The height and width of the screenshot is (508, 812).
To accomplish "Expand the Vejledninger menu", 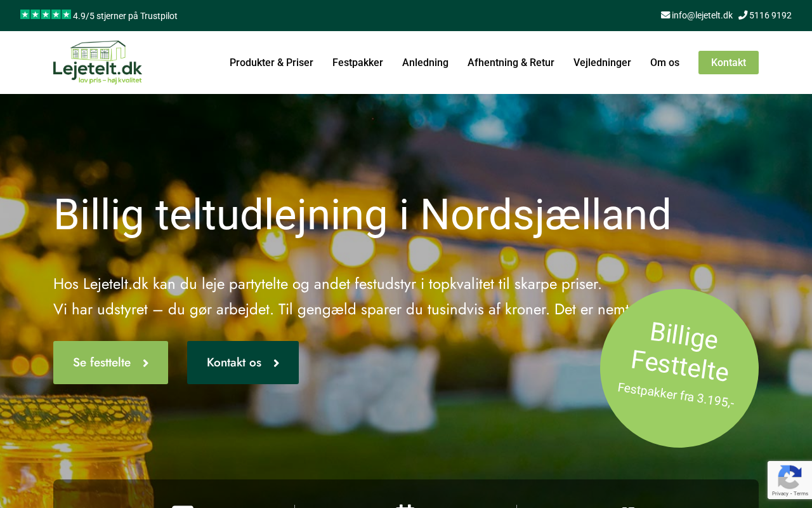I will (602, 62).
